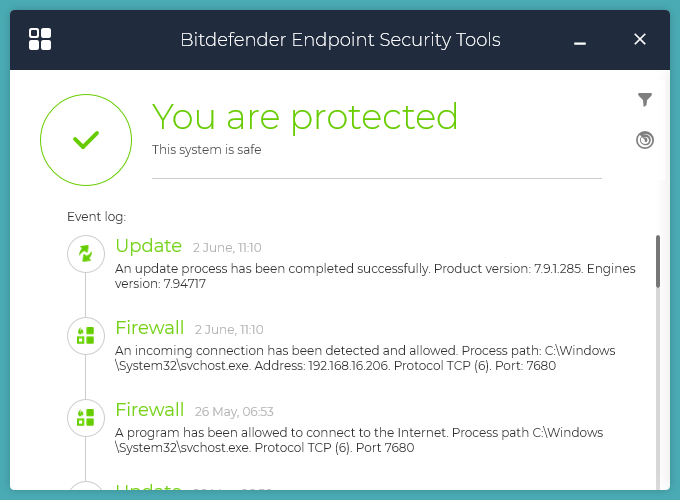Click the incoming connection detected description text
This screenshot has height=500, width=680.
(x=365, y=358)
